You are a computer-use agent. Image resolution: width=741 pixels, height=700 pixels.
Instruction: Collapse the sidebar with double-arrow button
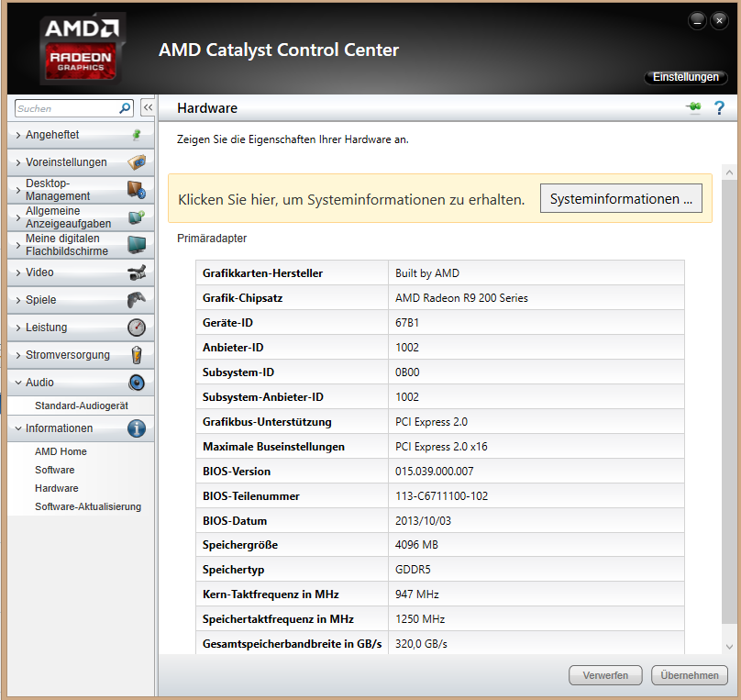coord(148,107)
